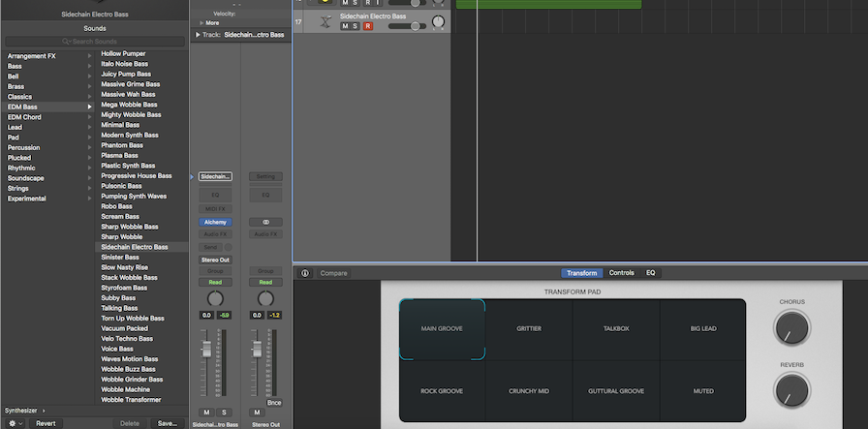Expand the Synthesizer path arrow
The width and height of the screenshot is (868, 429).
coord(44,411)
